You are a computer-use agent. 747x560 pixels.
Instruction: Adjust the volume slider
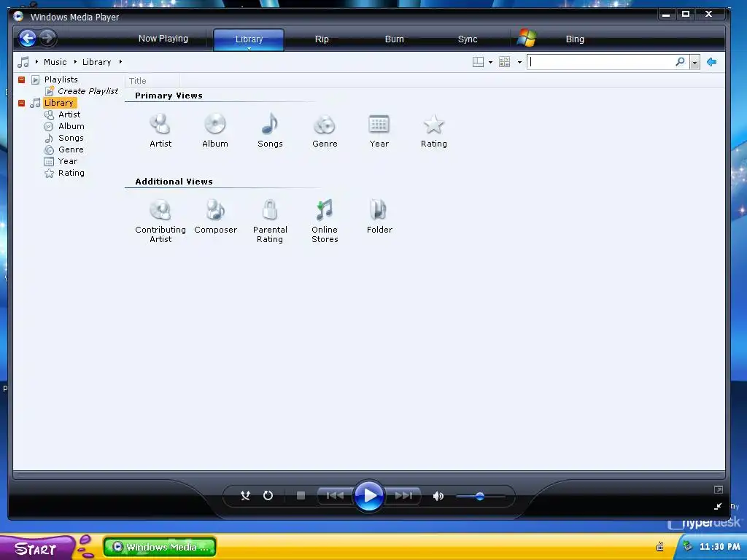pyautogui.click(x=480, y=496)
